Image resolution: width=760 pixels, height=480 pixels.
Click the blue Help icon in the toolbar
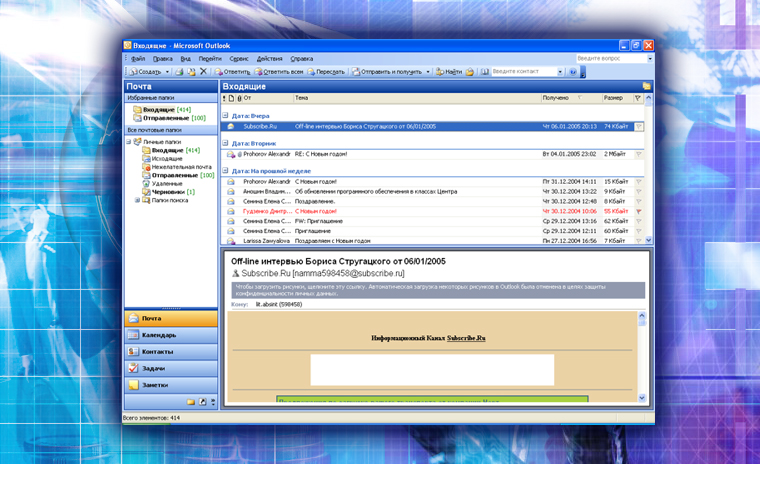coord(573,72)
